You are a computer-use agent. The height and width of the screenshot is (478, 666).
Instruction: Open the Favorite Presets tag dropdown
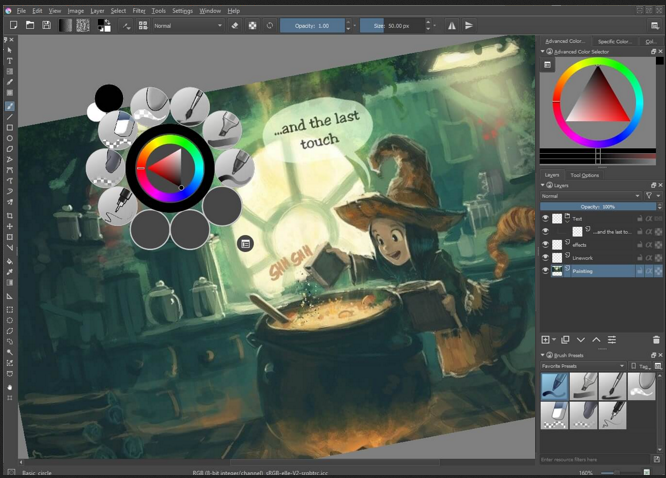pyautogui.click(x=582, y=366)
